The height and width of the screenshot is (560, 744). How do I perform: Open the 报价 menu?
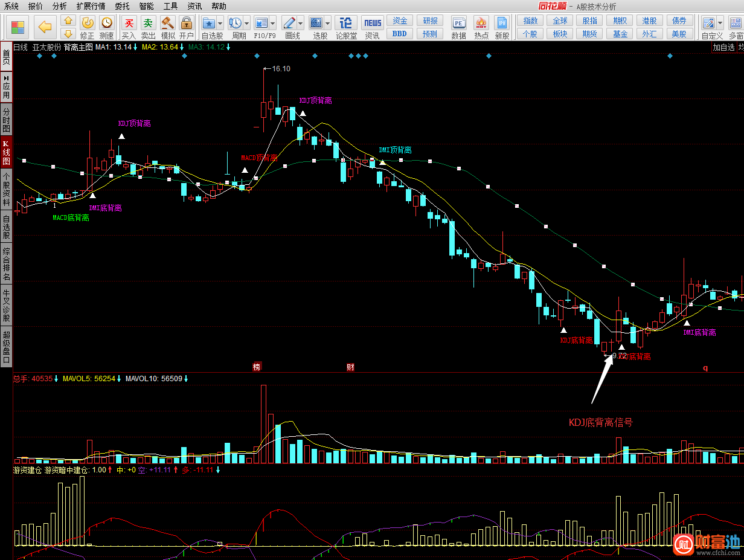36,6
